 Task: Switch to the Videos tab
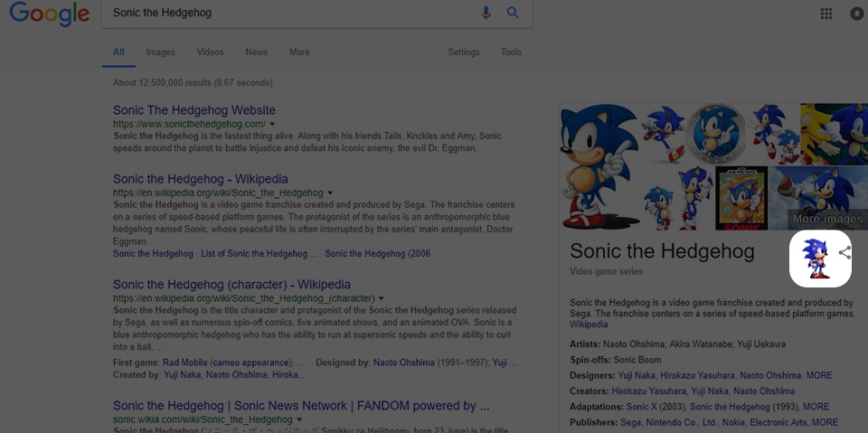[x=210, y=52]
